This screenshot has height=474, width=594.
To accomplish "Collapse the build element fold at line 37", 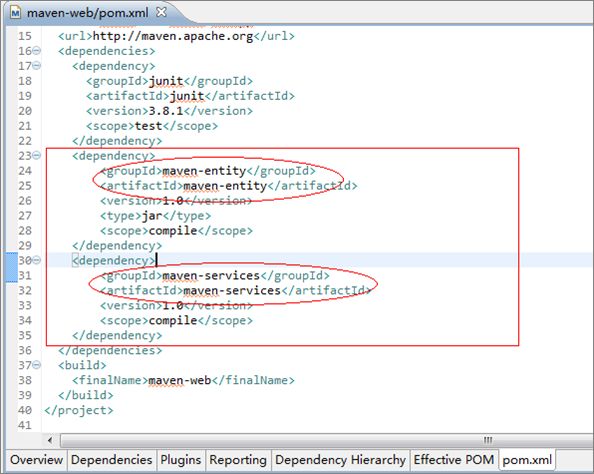I will pos(37,365).
